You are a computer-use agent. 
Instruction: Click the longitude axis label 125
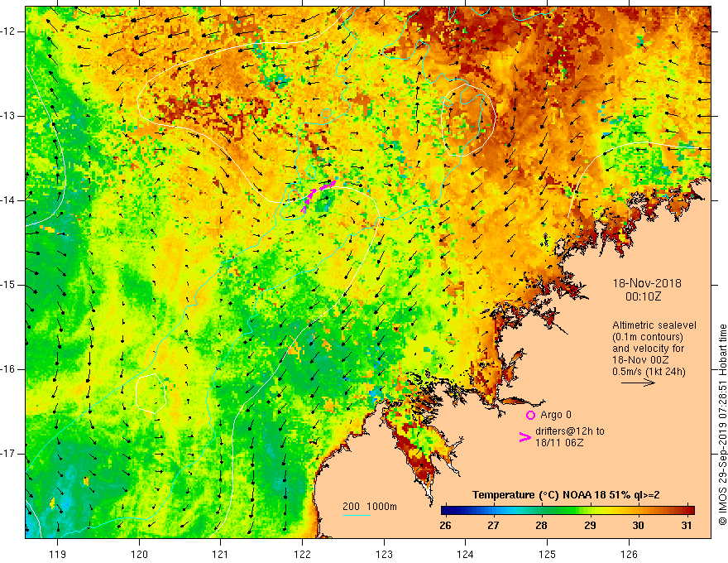pos(548,554)
